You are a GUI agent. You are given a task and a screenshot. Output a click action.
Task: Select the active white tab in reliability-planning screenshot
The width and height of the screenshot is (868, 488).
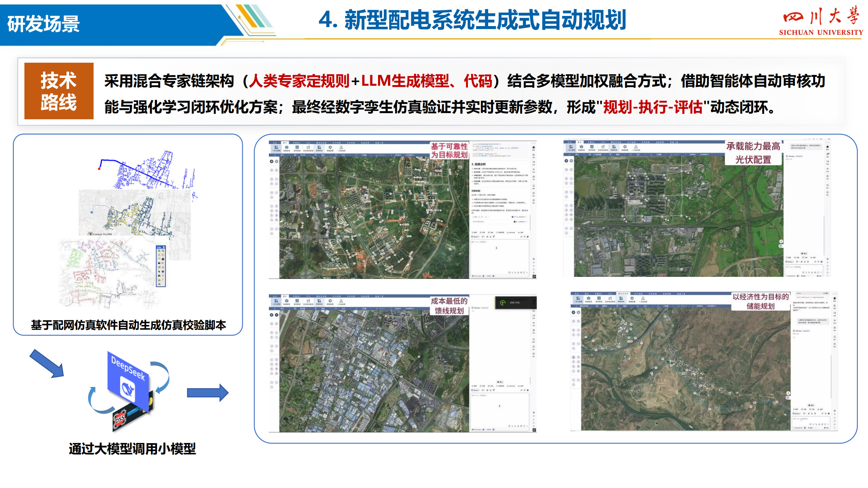point(285,143)
